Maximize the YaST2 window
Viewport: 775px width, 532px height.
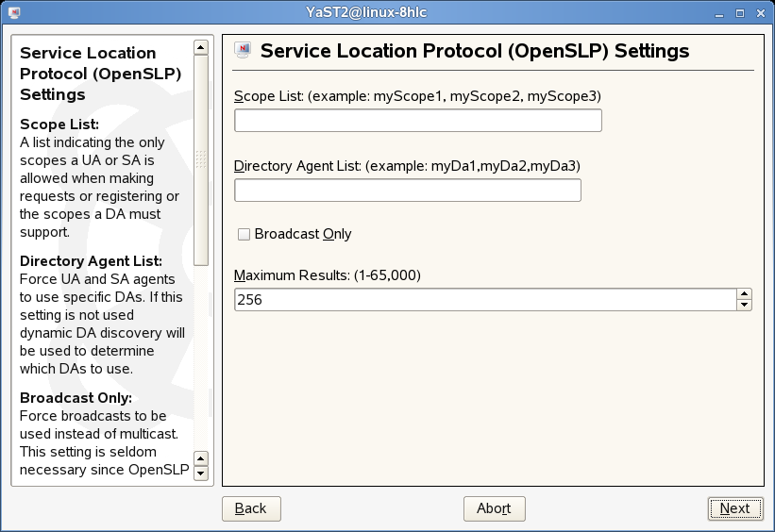pyautogui.click(x=740, y=13)
